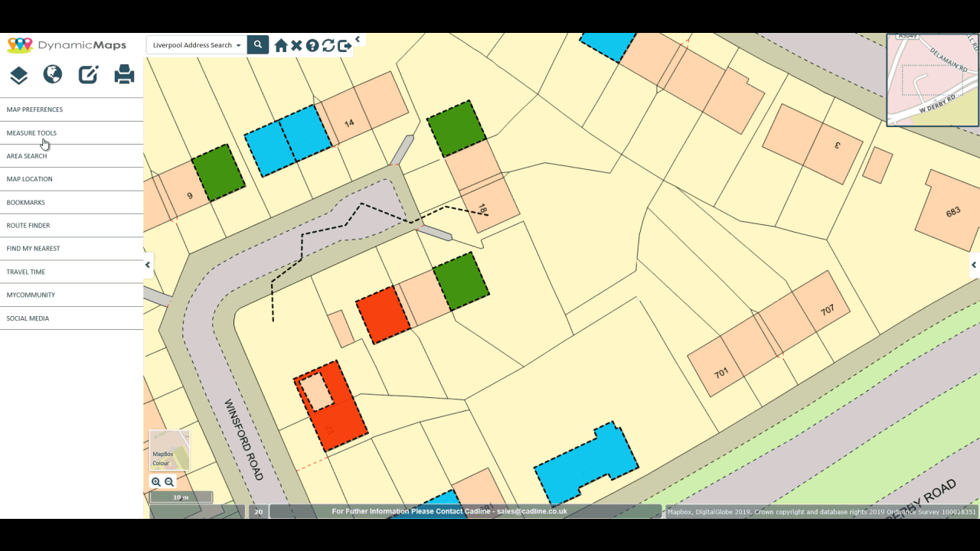This screenshot has height=551, width=980.
Task: Select the green building above number 18
Action: pyautogui.click(x=456, y=129)
